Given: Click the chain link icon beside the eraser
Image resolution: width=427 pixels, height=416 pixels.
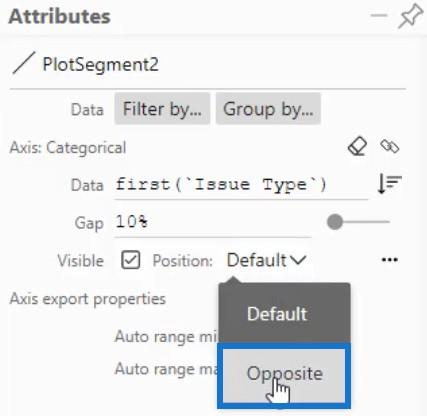Looking at the screenshot, I should (389, 146).
